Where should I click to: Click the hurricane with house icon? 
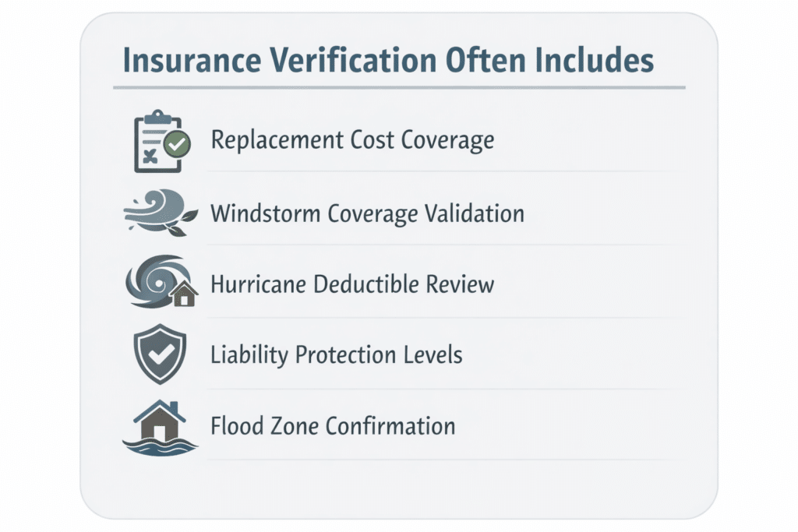[162, 282]
